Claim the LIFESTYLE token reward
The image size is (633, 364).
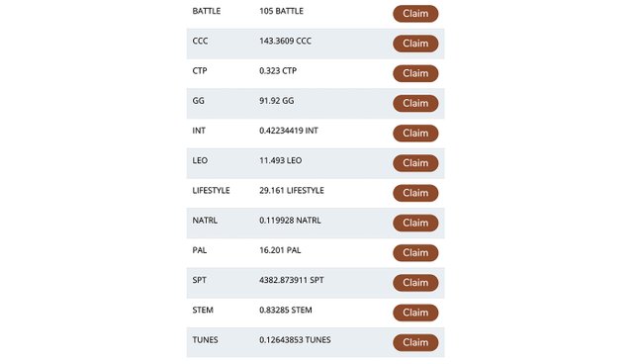pos(415,193)
